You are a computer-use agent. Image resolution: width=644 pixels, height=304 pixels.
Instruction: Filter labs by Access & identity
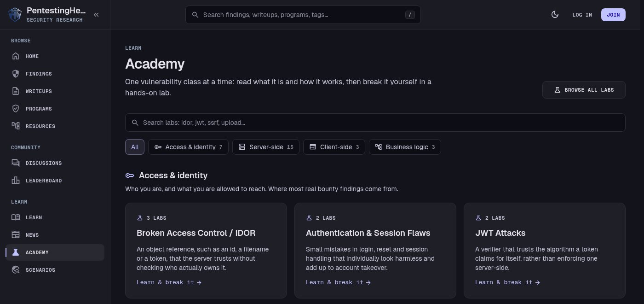click(x=188, y=147)
